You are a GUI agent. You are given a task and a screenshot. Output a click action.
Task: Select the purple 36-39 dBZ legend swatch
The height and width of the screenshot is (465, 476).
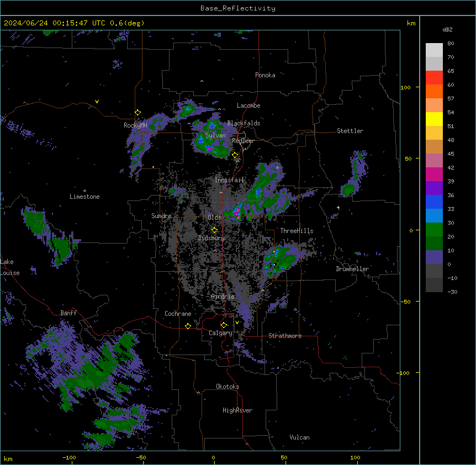point(434,188)
